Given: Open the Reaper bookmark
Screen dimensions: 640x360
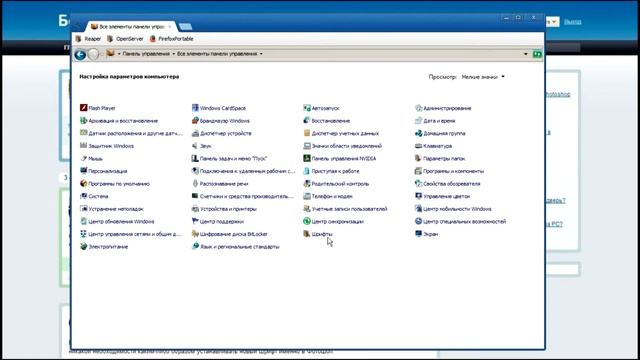Looking at the screenshot, I should click(x=88, y=39).
